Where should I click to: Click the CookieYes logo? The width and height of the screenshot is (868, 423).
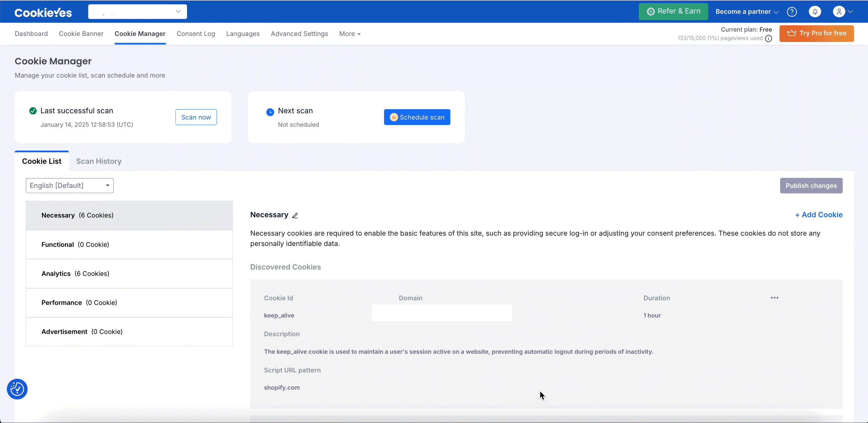[43, 11]
